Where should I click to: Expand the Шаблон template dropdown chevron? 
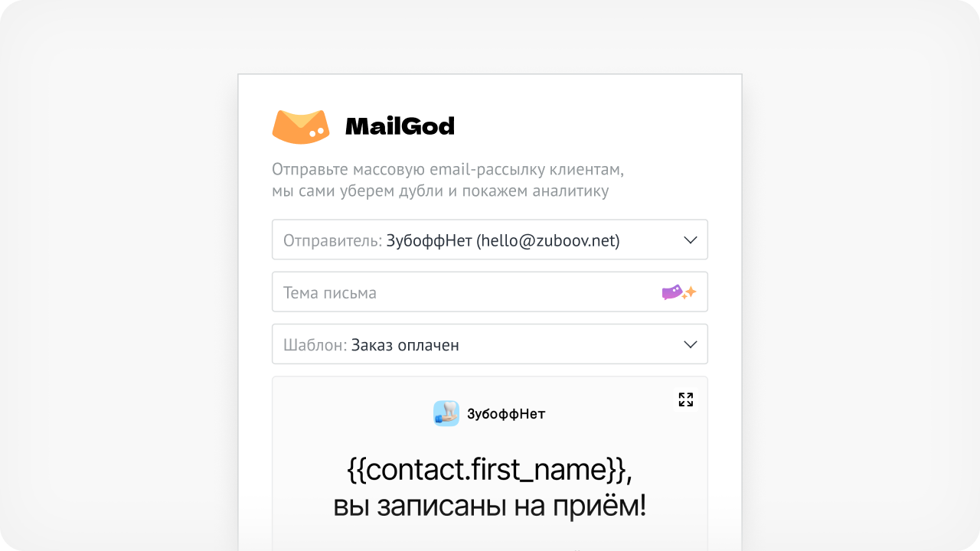pyautogui.click(x=691, y=344)
